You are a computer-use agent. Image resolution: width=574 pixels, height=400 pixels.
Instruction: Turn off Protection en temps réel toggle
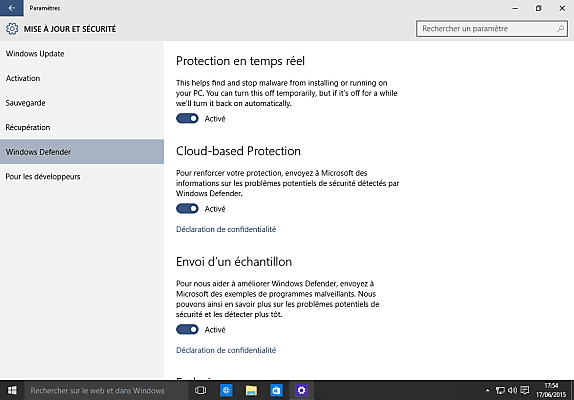tap(187, 119)
